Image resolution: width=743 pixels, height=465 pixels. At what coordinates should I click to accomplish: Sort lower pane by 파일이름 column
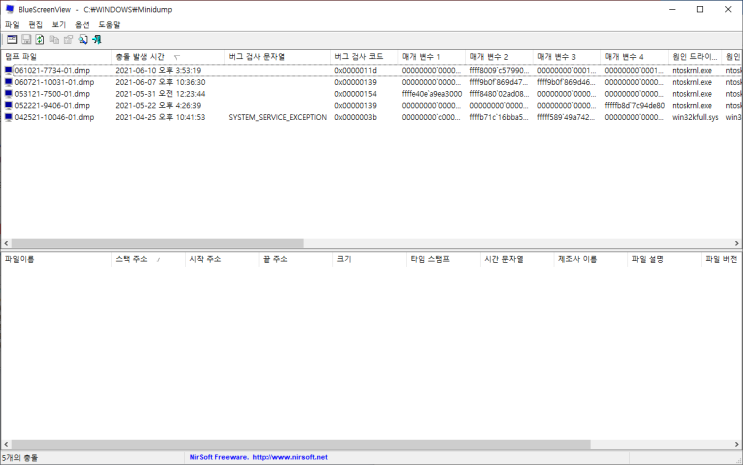tap(20, 258)
